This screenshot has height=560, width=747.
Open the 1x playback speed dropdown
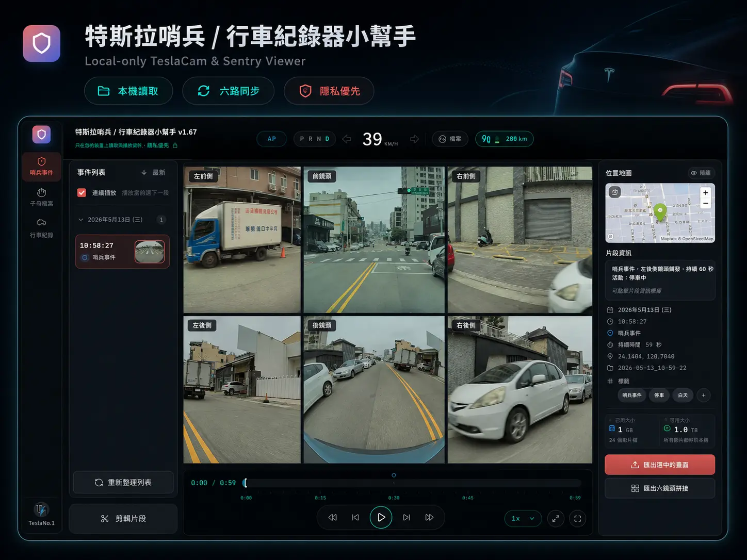click(x=523, y=519)
